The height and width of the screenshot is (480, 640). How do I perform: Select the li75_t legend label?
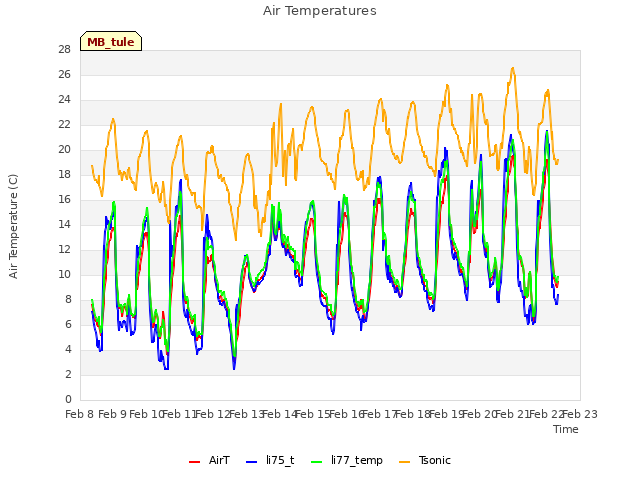click(x=280, y=460)
